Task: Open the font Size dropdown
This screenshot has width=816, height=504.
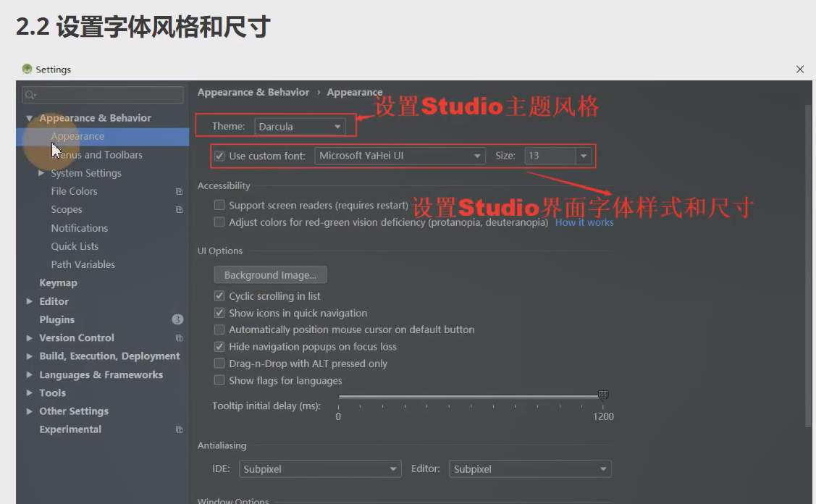Action: tap(584, 156)
